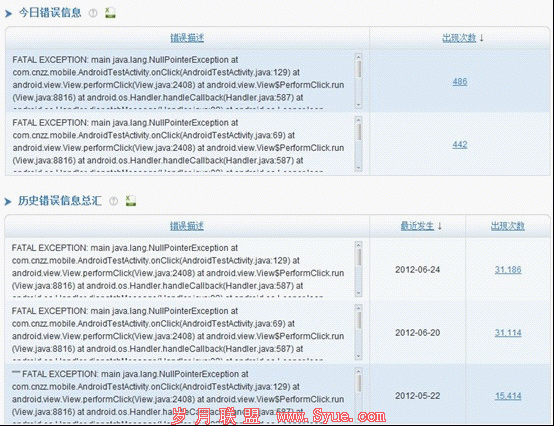554x426 pixels.
Task: Click scroll-up arrow in the 486 error row
Action: pos(359,57)
